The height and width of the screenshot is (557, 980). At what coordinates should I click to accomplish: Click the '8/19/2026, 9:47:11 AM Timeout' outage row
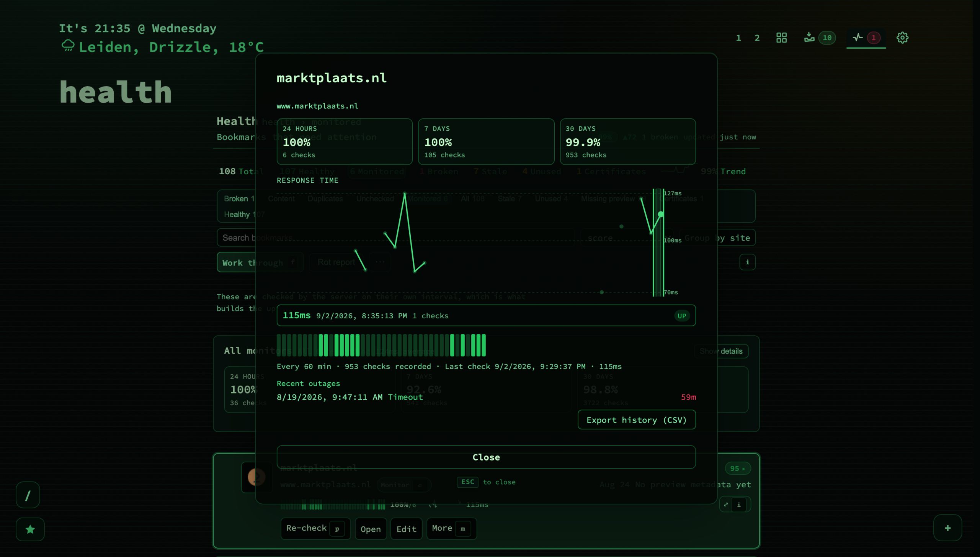pos(486,397)
